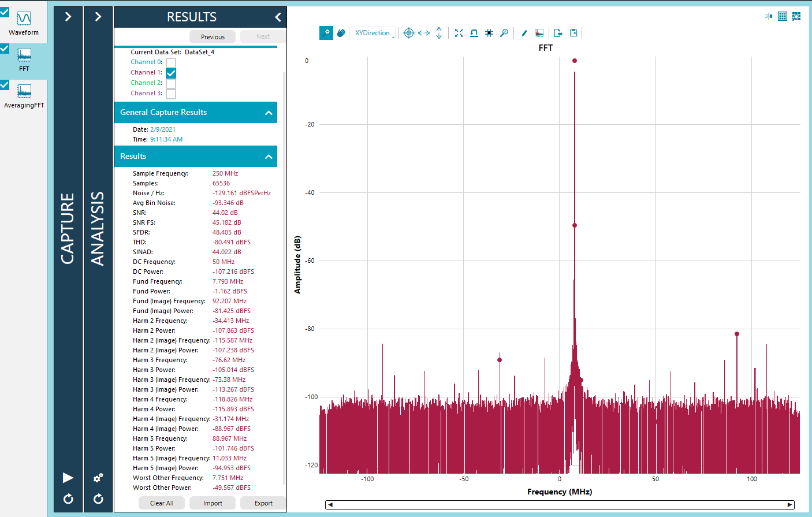
Task: Click the Clear All button
Action: point(162,503)
